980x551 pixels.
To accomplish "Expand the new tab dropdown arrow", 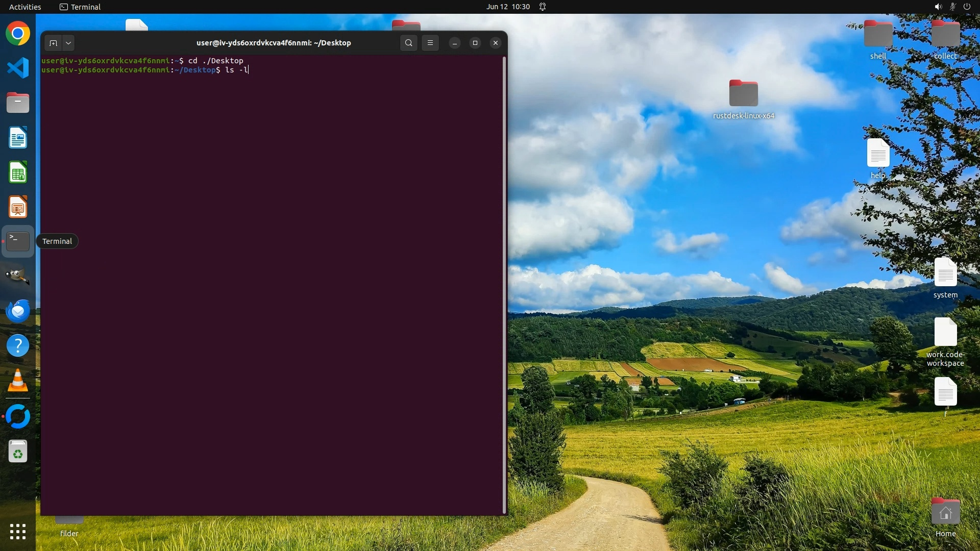I will [x=68, y=43].
